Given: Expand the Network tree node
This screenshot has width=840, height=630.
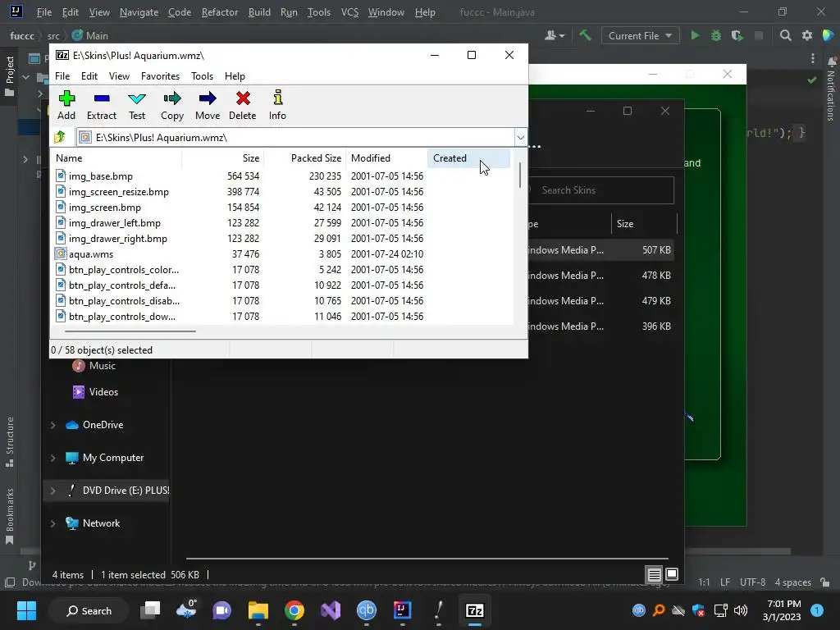Looking at the screenshot, I should 52,524.
